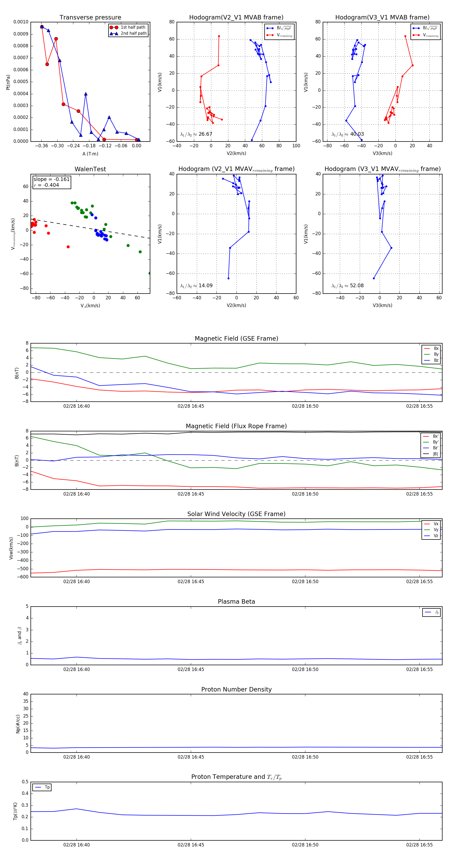Select the '1st half path' legend entry
This screenshot has height=868, width=473.
point(128,27)
